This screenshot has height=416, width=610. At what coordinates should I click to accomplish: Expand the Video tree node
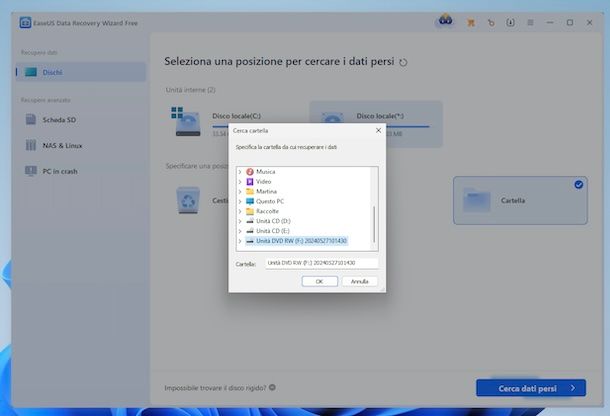click(240, 182)
